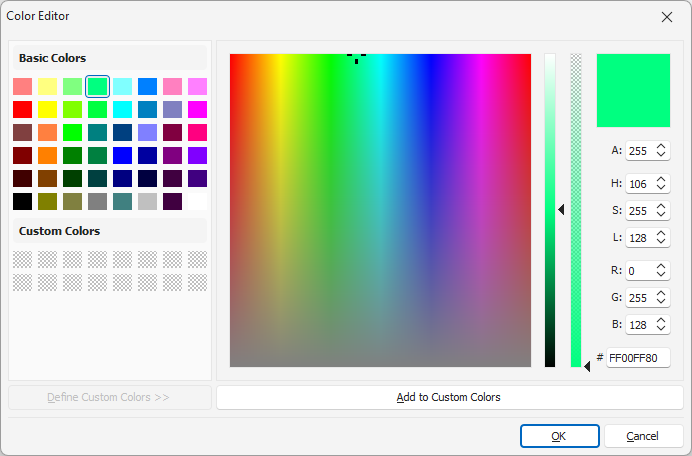Select the pure bright blue swatch

point(122,155)
